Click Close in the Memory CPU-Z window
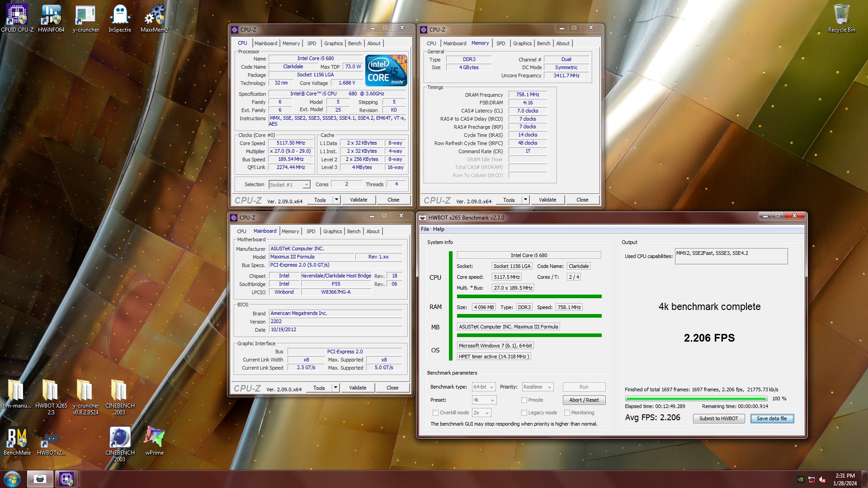 [582, 200]
